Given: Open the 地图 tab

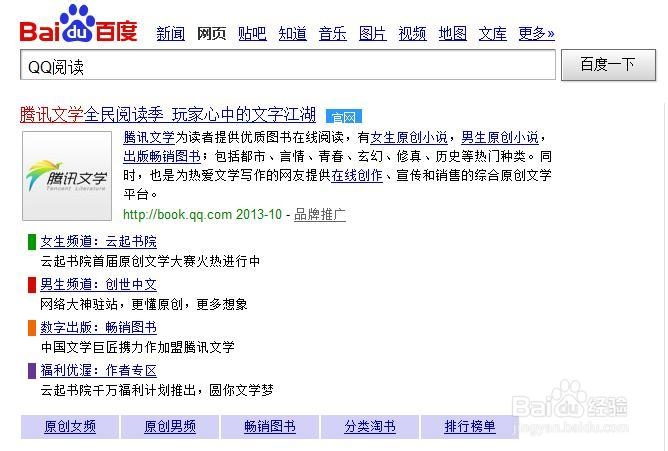Looking at the screenshot, I should [453, 33].
